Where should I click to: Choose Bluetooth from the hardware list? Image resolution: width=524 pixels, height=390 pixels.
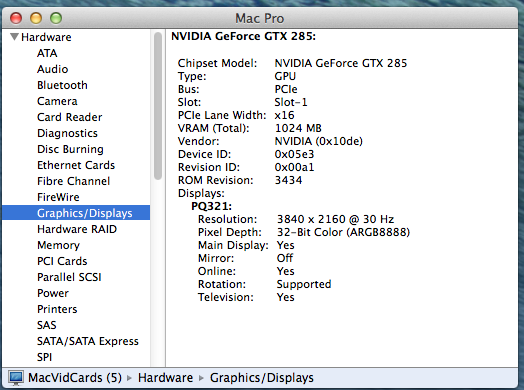62,85
